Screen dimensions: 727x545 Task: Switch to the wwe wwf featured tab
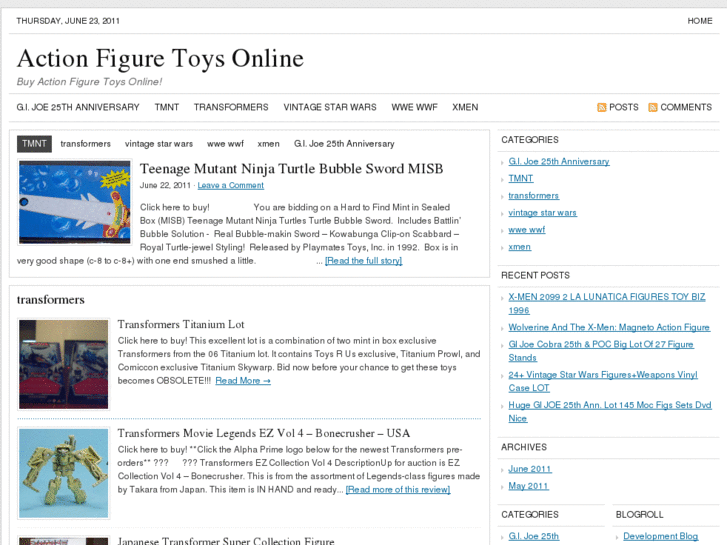click(225, 144)
